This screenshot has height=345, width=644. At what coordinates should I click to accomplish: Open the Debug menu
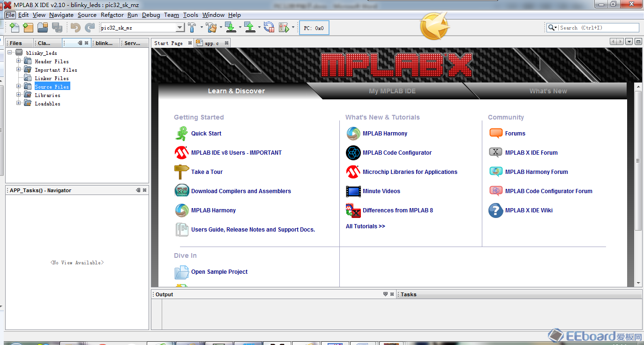pyautogui.click(x=151, y=15)
